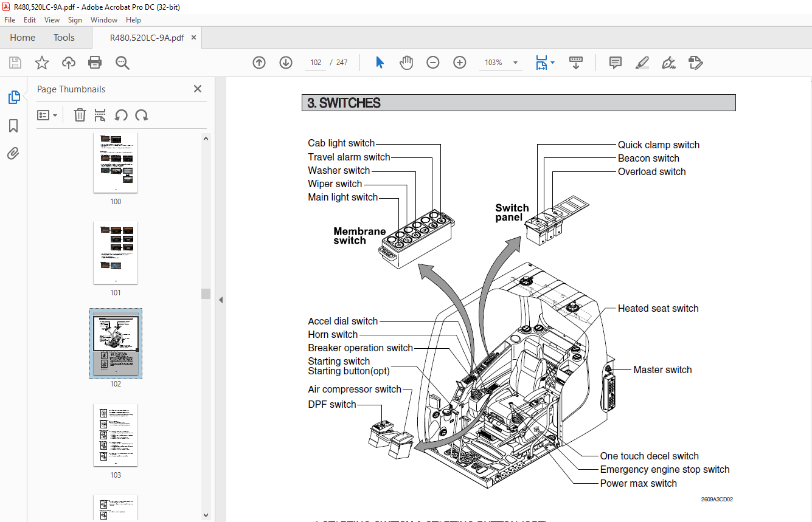The width and height of the screenshot is (812, 522).
Task: Click the 'Heated seat switch' label
Action: click(x=658, y=308)
